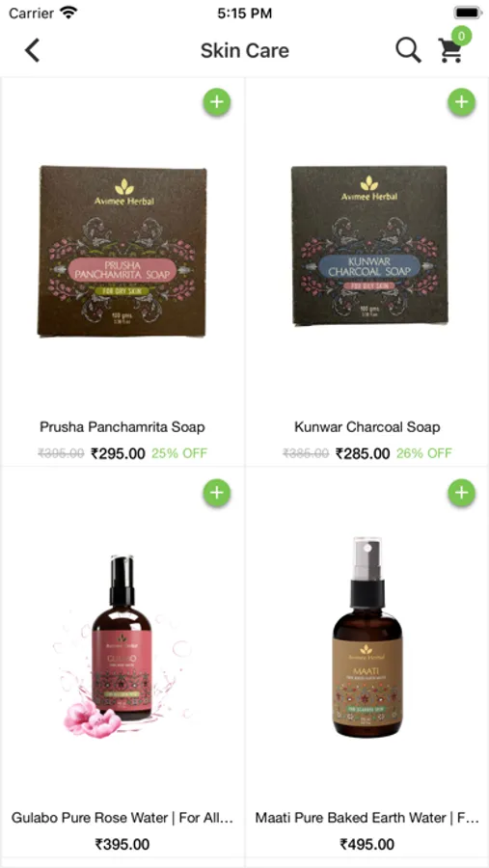The height and width of the screenshot is (868, 489).
Task: Add Prusha Panchamrita Soap with plus icon
Action: pos(217,102)
